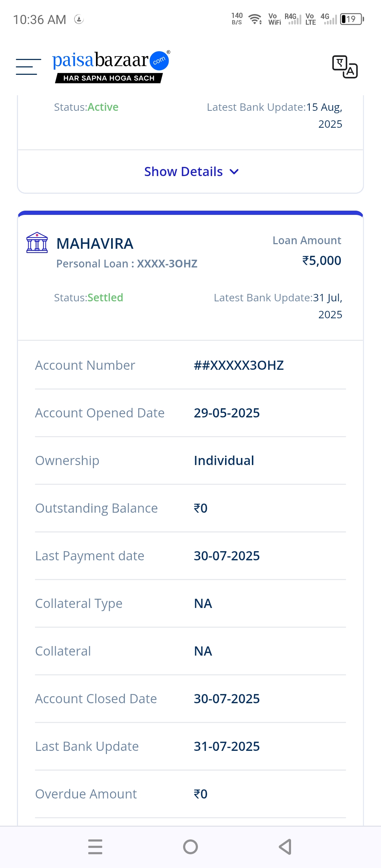Expand Show Details for the active loan
The image size is (381, 868).
(x=184, y=172)
